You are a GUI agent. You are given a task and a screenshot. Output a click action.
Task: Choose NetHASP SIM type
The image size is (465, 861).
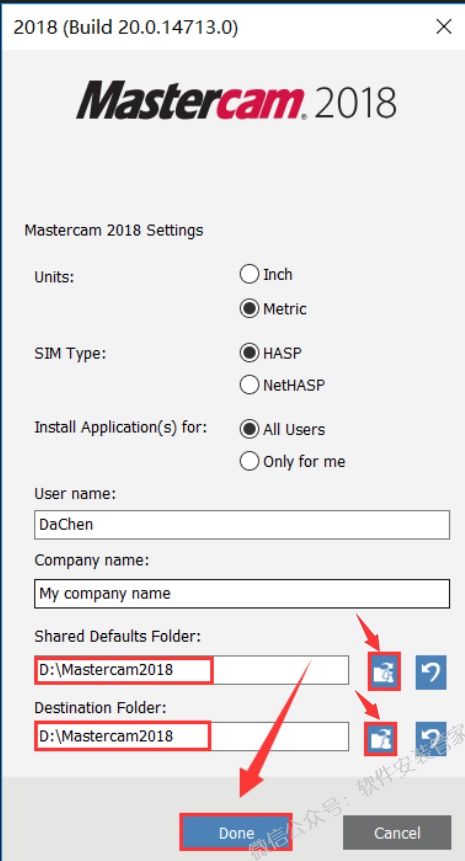tap(249, 385)
